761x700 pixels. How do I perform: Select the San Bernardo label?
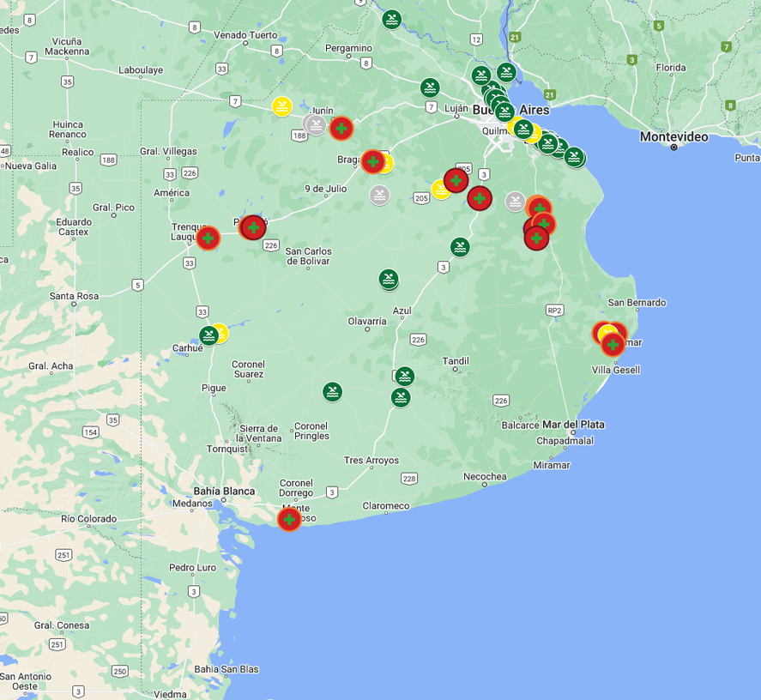637,303
